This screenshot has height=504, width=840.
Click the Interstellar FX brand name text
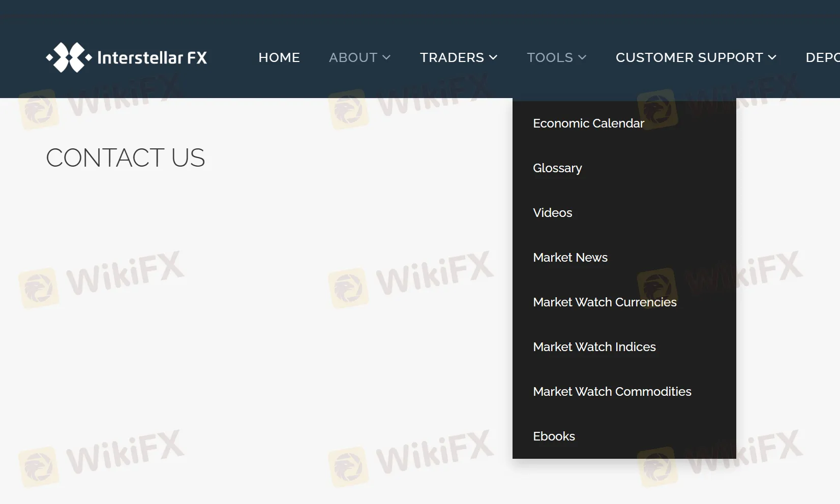tap(152, 58)
